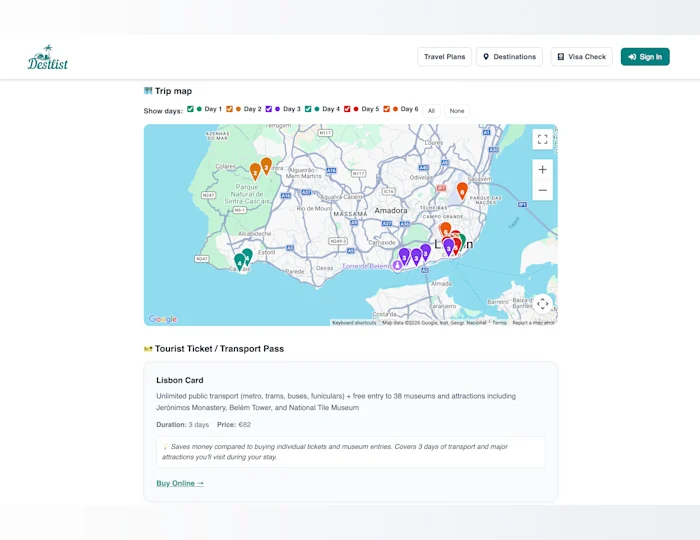The image size is (700, 540).
Task: Click the Price: €62 text
Action: (x=234, y=425)
